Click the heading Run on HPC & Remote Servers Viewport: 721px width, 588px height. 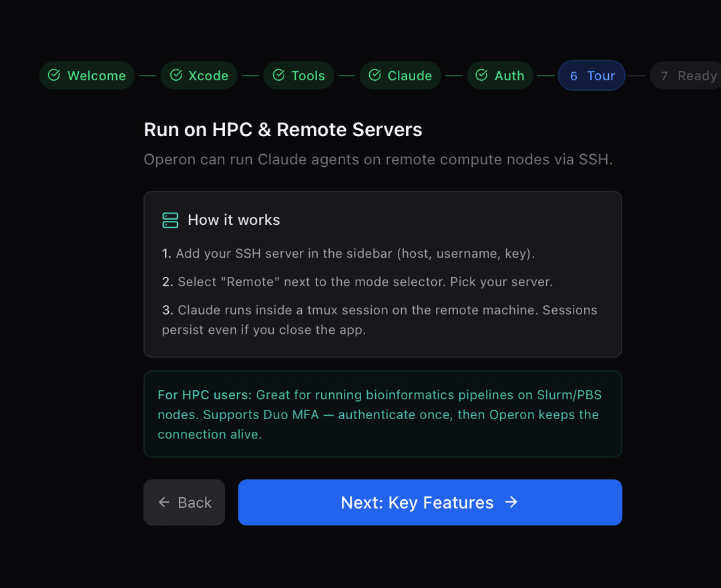click(x=283, y=129)
